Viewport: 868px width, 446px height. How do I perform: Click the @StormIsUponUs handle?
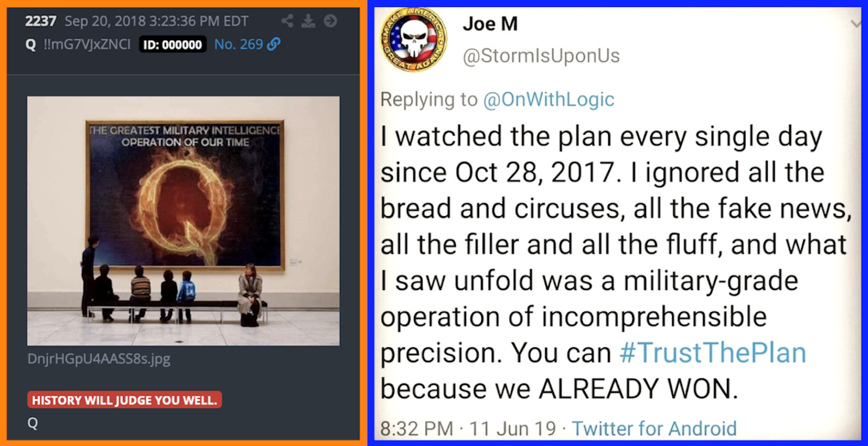point(541,56)
